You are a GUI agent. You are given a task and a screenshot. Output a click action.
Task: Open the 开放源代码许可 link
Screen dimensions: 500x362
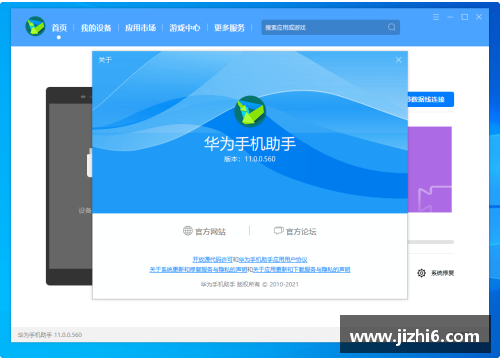tap(212, 259)
